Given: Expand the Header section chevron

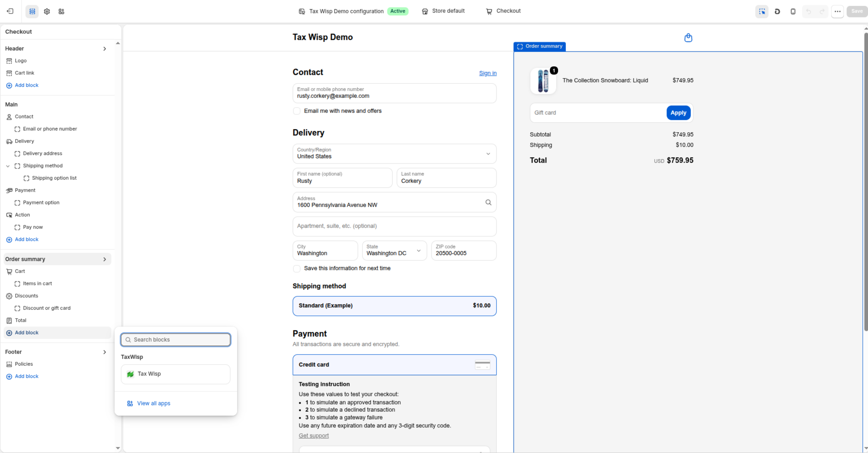Looking at the screenshot, I should click(x=105, y=49).
